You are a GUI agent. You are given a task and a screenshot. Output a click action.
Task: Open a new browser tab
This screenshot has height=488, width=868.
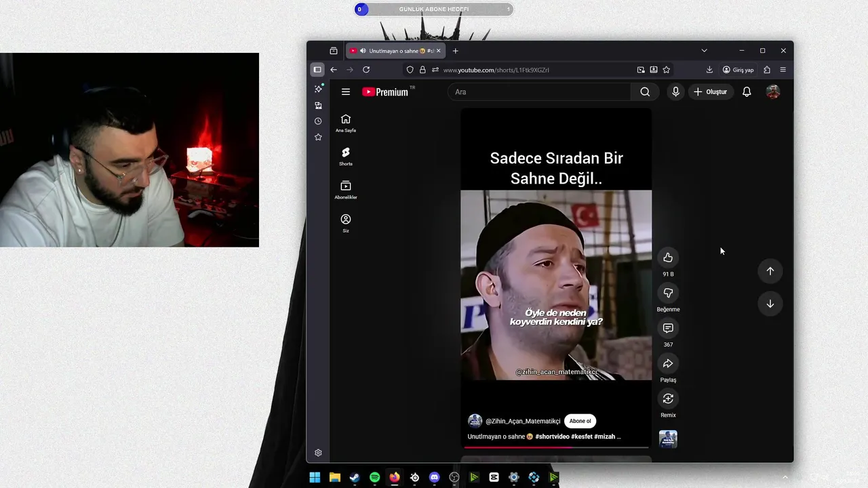455,51
